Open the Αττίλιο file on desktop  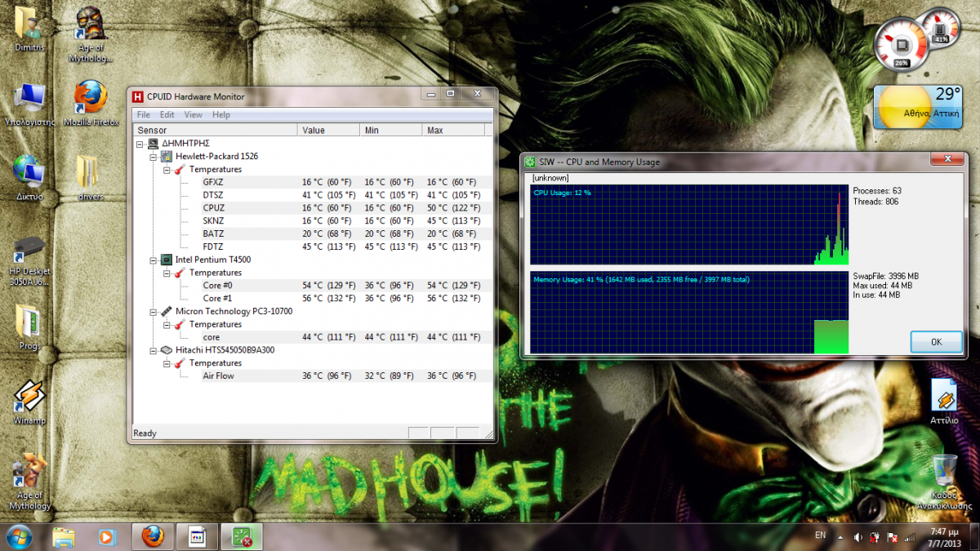tap(944, 401)
